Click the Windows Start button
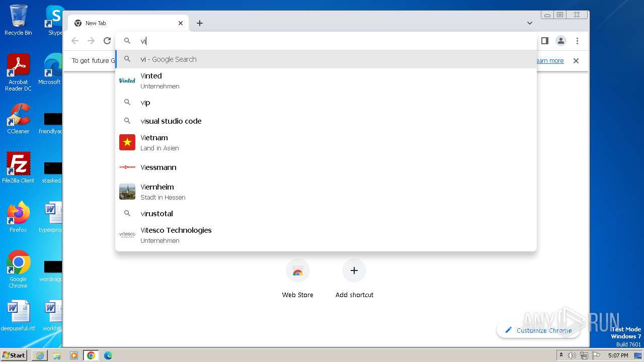Viewport: 644px width, 362px height. (x=14, y=355)
